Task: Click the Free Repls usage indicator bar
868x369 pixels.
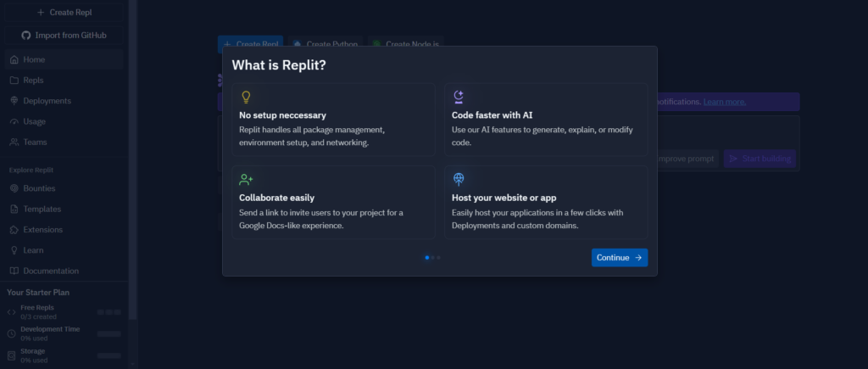Action: (x=109, y=312)
